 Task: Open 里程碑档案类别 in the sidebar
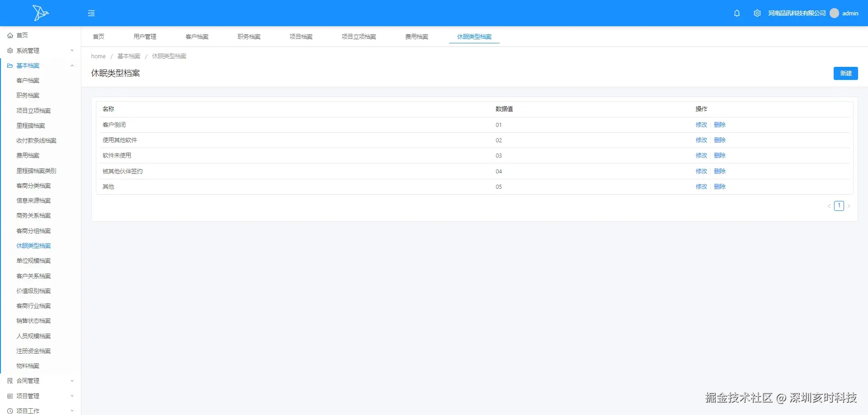point(37,171)
